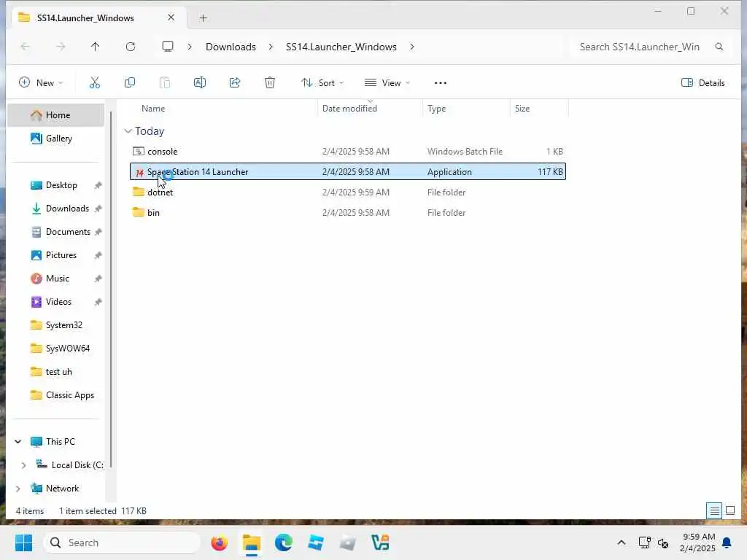The image size is (747, 560).
Task: Click the navigation pane scrollbar
Action: (111, 289)
